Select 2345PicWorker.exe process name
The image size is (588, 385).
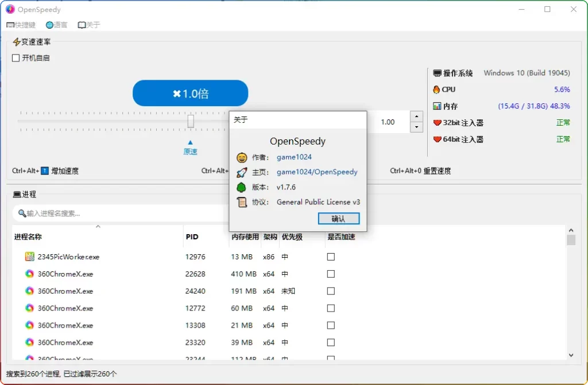pos(69,257)
